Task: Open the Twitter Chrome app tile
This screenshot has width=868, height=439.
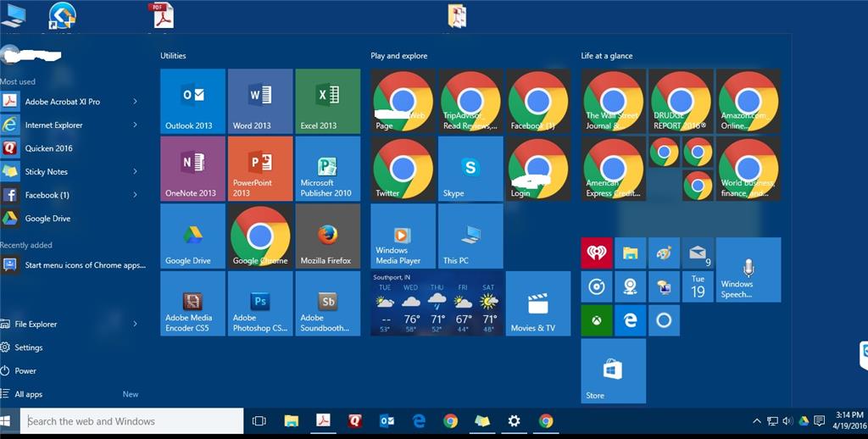Action: point(403,169)
